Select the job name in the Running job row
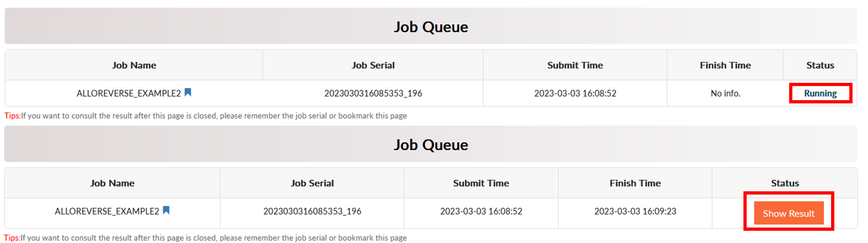868x243 pixels. (129, 93)
